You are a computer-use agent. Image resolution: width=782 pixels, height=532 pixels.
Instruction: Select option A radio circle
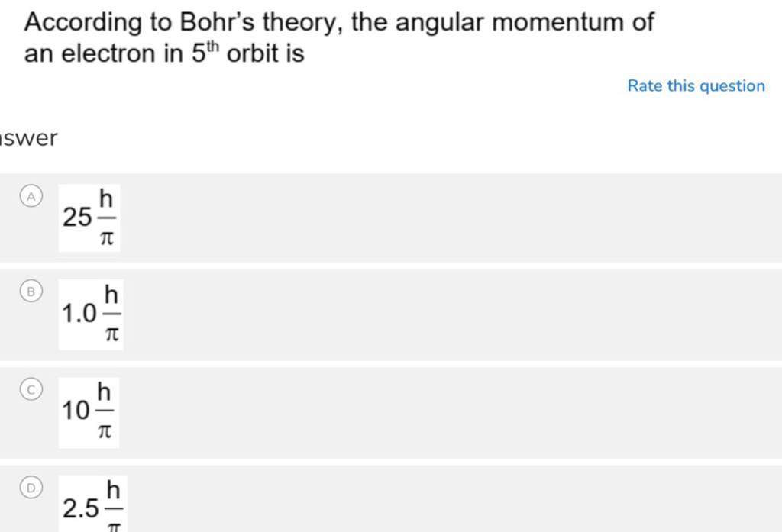point(31,196)
